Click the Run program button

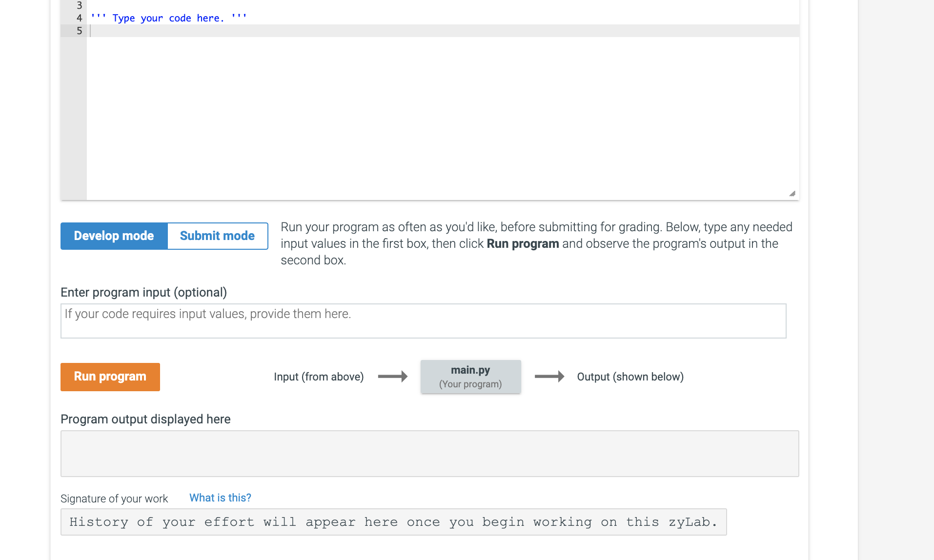pyautogui.click(x=110, y=377)
